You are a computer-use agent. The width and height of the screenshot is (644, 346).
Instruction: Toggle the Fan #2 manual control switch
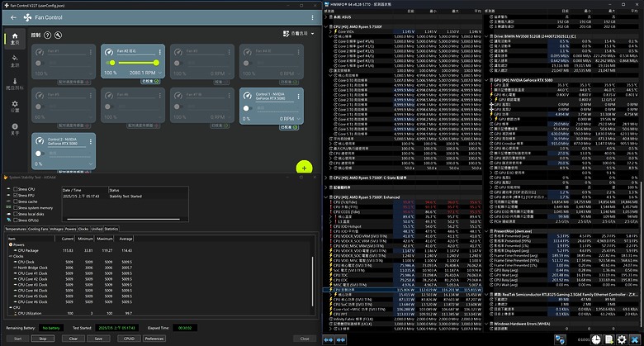[x=110, y=63]
